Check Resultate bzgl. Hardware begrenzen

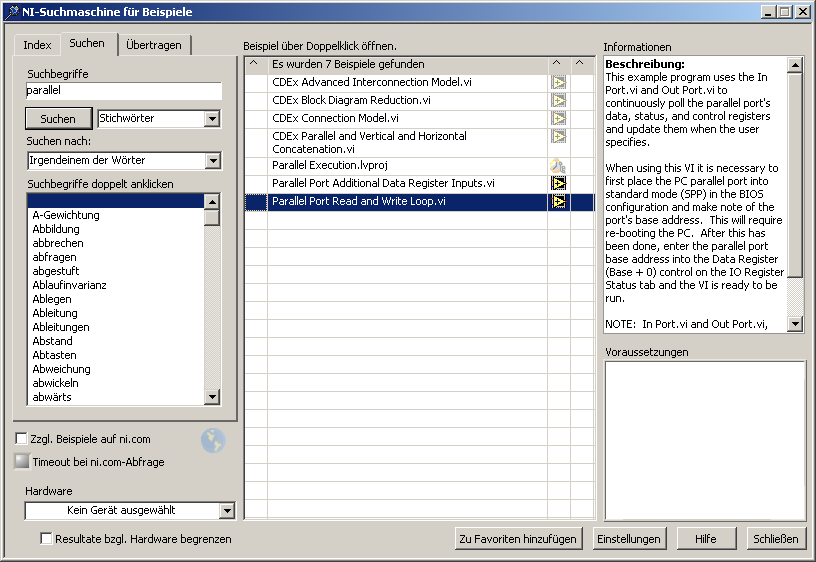tap(46, 538)
